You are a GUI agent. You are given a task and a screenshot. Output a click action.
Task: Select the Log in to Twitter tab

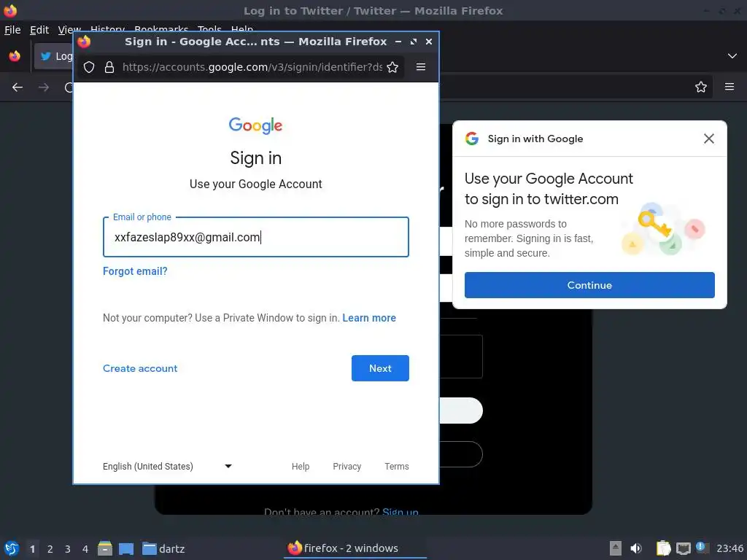54,56
